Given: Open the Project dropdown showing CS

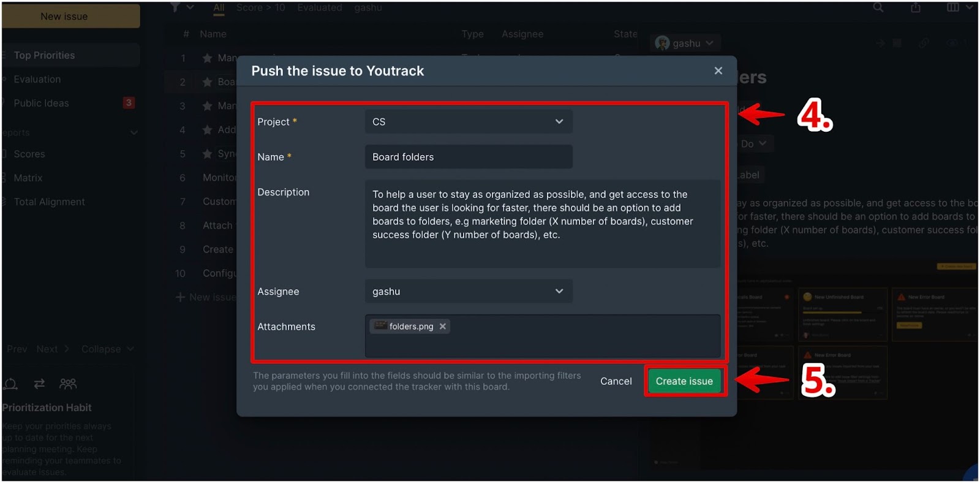Looking at the screenshot, I should [469, 122].
